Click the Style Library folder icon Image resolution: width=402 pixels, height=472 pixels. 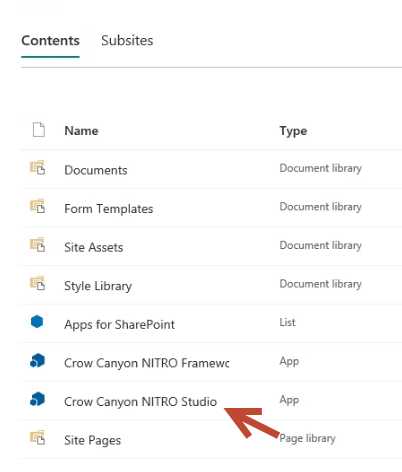[37, 283]
